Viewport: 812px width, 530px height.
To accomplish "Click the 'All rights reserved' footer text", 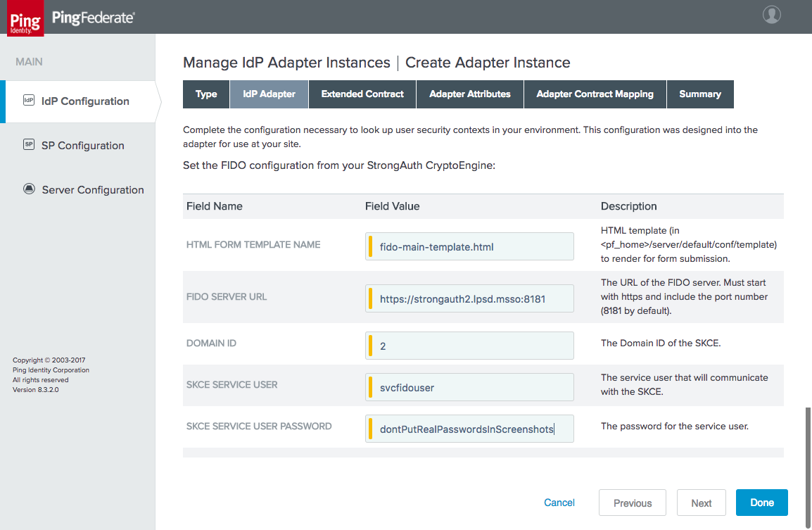I will [x=40, y=380].
